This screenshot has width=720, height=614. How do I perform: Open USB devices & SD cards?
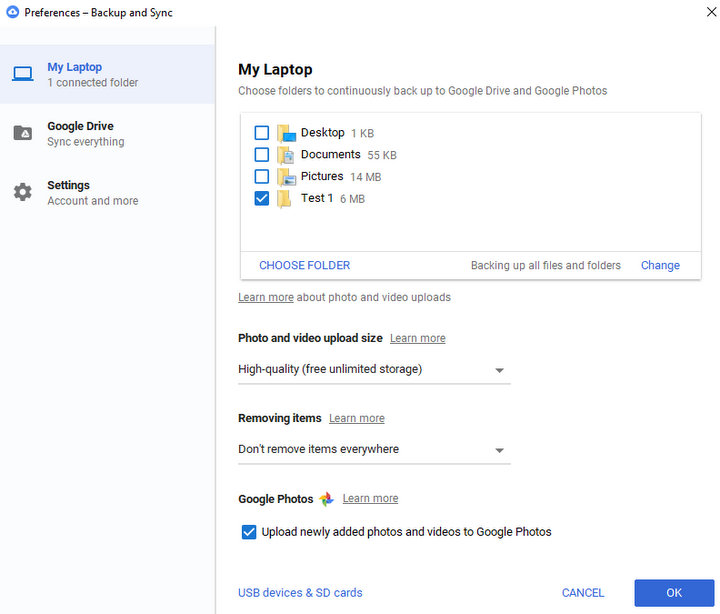300,593
